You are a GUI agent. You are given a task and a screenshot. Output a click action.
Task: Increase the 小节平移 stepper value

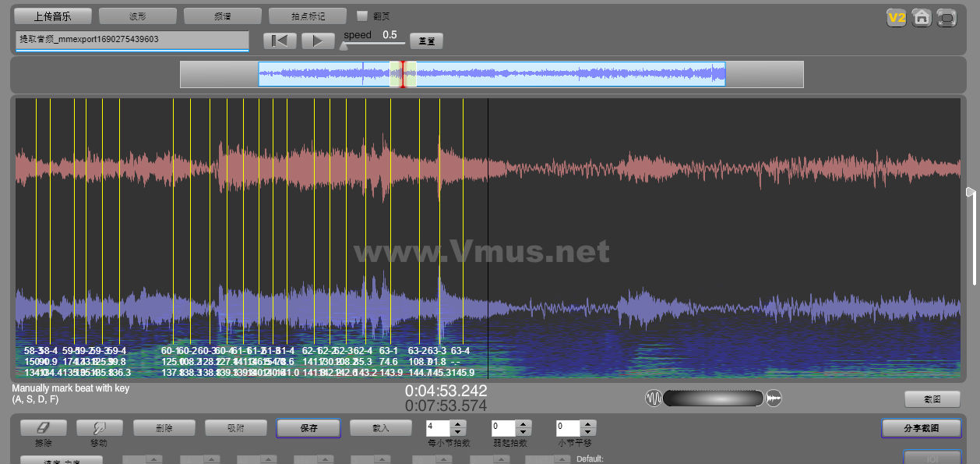[588, 424]
